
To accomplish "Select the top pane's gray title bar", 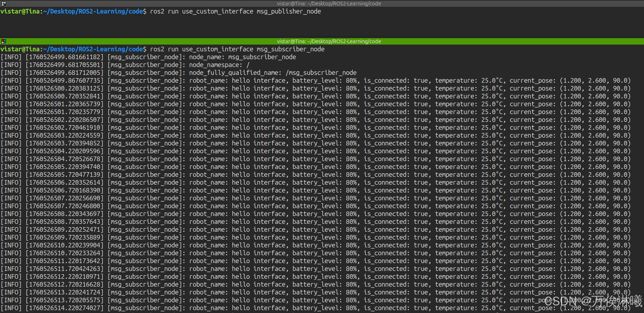I will tap(322, 4).
